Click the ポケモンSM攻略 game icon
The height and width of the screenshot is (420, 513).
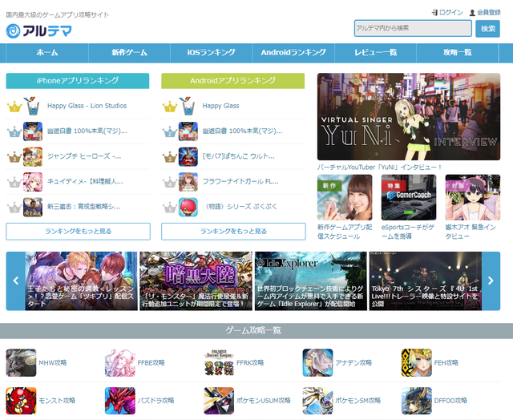(x=317, y=401)
